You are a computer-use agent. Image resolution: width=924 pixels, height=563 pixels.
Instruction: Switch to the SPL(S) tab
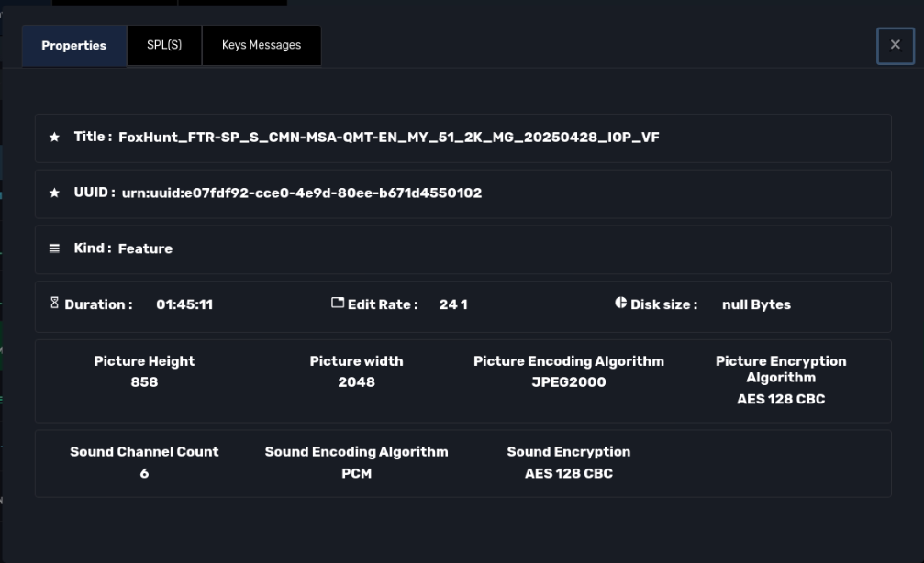163,45
